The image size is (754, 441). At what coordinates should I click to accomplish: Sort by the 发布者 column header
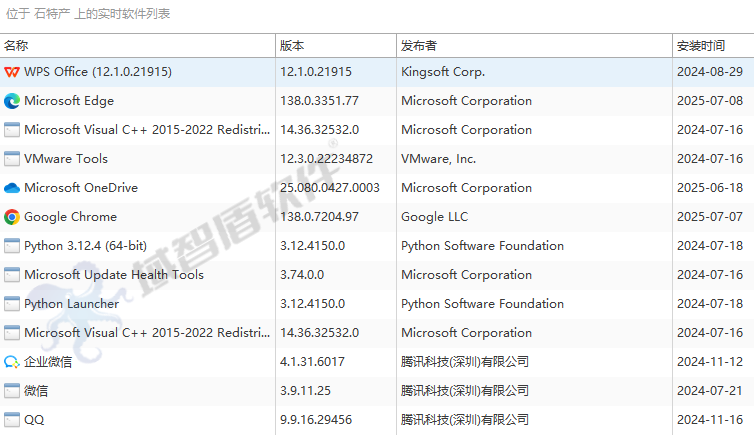tap(534, 46)
